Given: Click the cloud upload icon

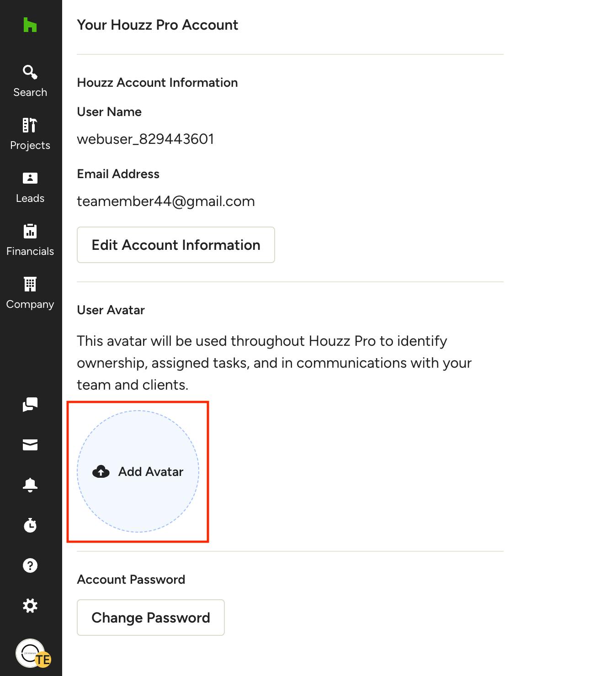Looking at the screenshot, I should click(x=101, y=471).
